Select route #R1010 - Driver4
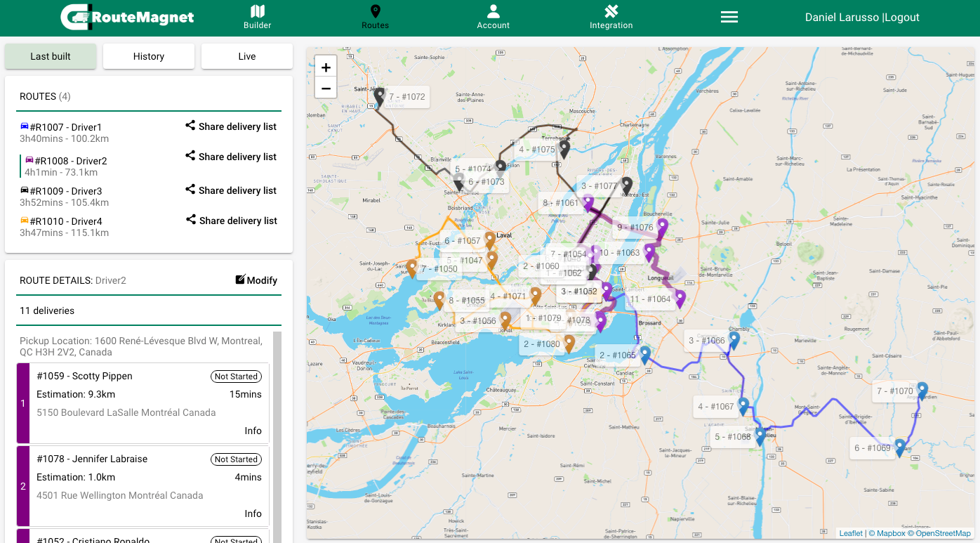Image resolution: width=980 pixels, height=543 pixels. point(66,221)
